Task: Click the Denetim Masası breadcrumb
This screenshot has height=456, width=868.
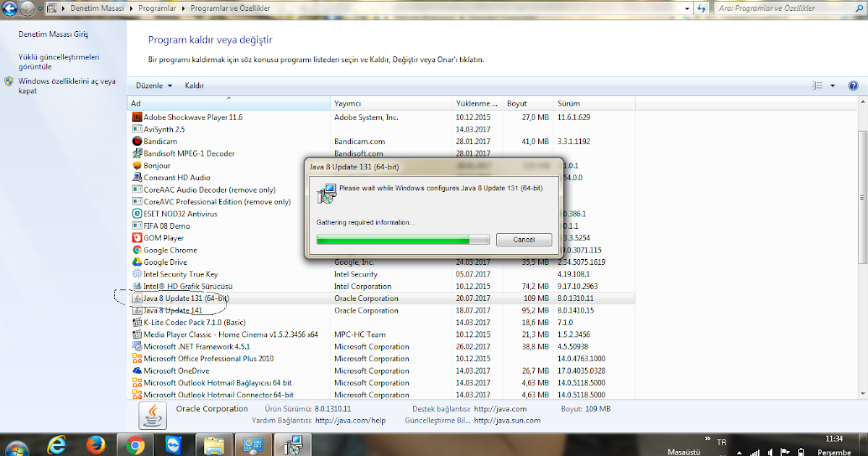Action: tap(96, 9)
